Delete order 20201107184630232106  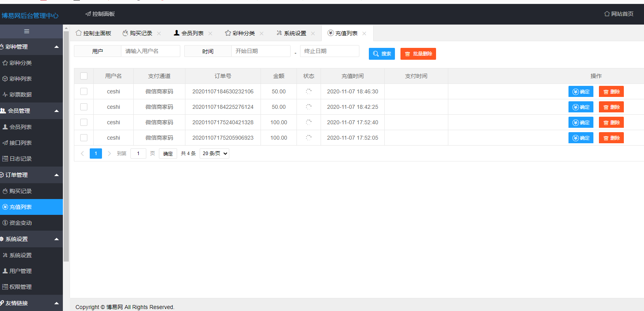611,91
